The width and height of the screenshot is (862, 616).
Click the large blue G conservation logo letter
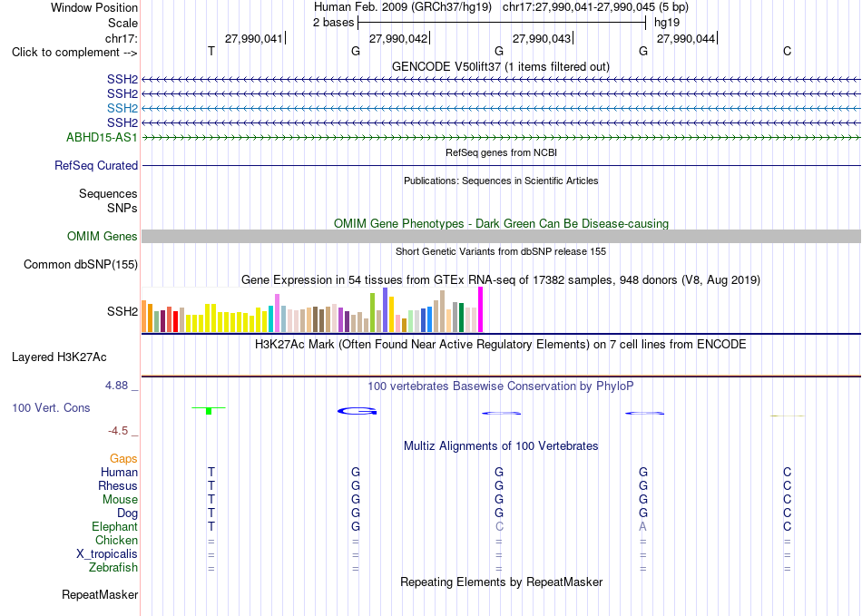357,411
